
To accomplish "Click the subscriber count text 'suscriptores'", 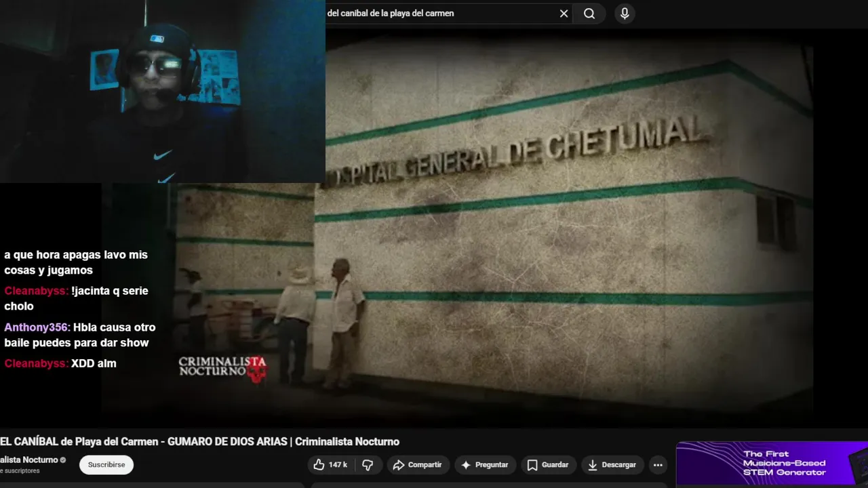I will (x=20, y=471).
